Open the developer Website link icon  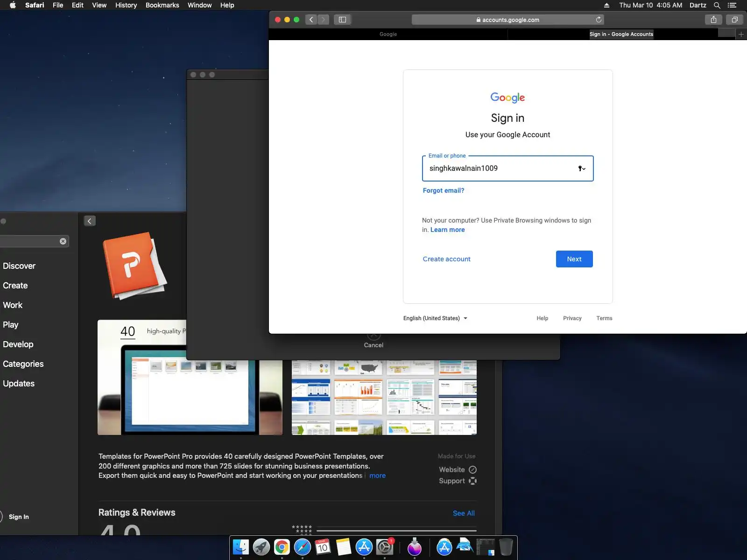coord(472,469)
